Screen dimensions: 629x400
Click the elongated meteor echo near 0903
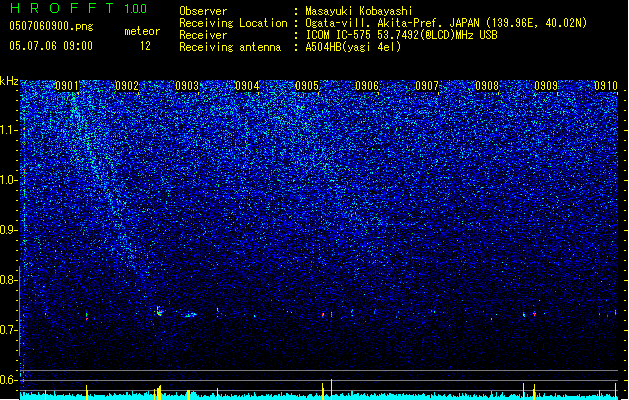(189, 315)
